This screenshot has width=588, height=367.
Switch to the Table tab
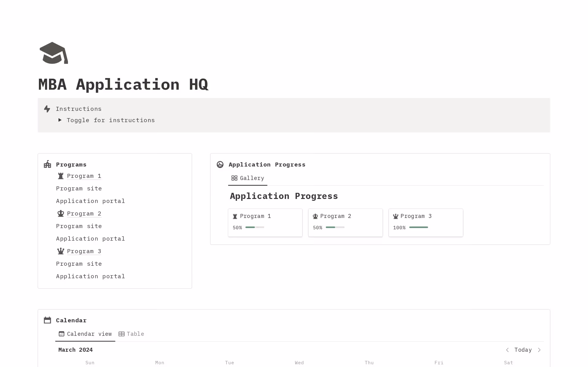[131, 334]
